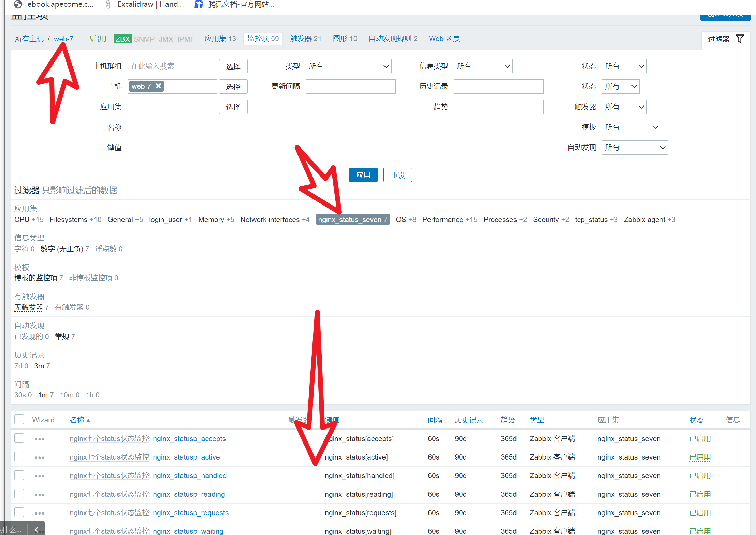
Task: Open Excalidraw bookmark in bookmarks bar
Action: [150, 4]
